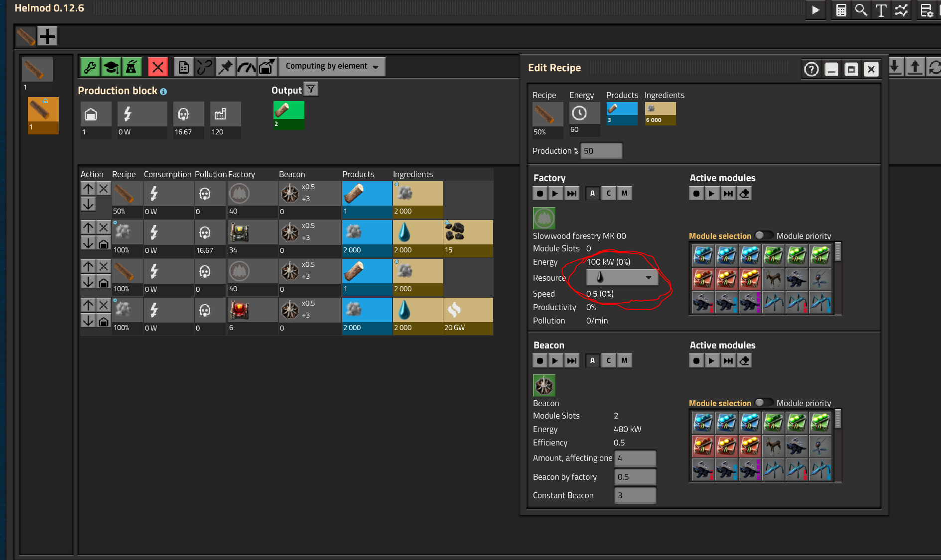Click the T text icon in the top bar
This screenshot has width=941, height=560.
pos(881,10)
